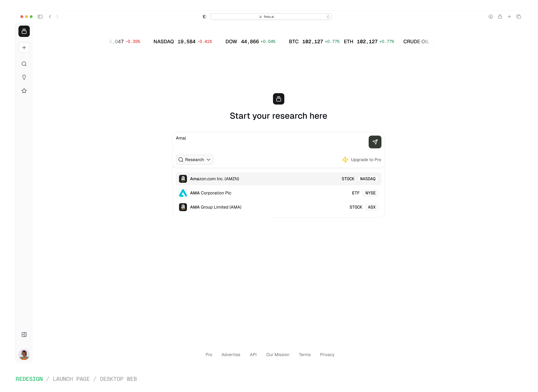Image resolution: width=538 pixels, height=392 pixels.
Task: Open the Privacy footer link
Action: 327,354
